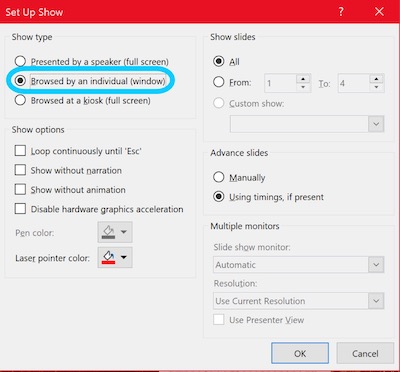Viewport: 400px width, 372px height.
Task: Enable Loop continuously until 'Esc' checkbox
Action: 20,151
